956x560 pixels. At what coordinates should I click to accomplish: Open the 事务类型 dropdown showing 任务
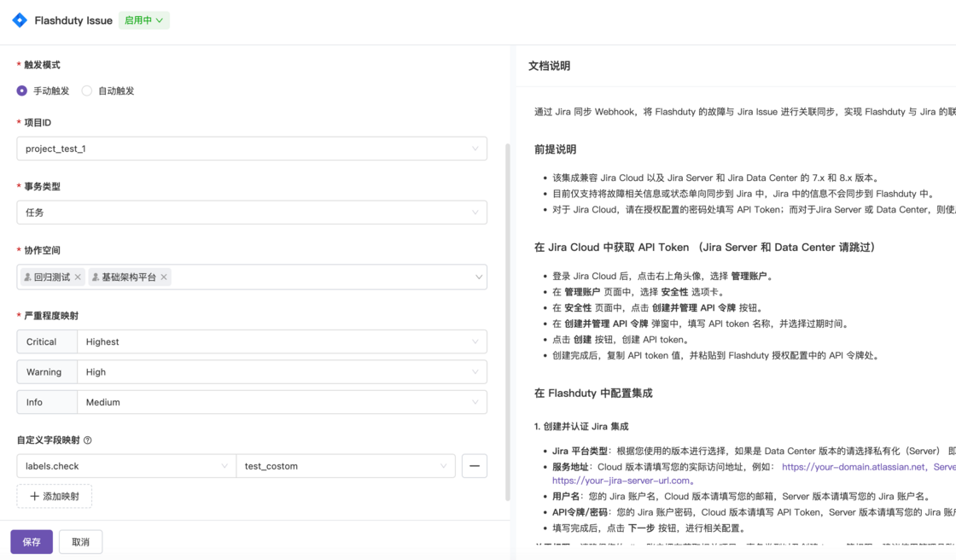pyautogui.click(x=251, y=210)
